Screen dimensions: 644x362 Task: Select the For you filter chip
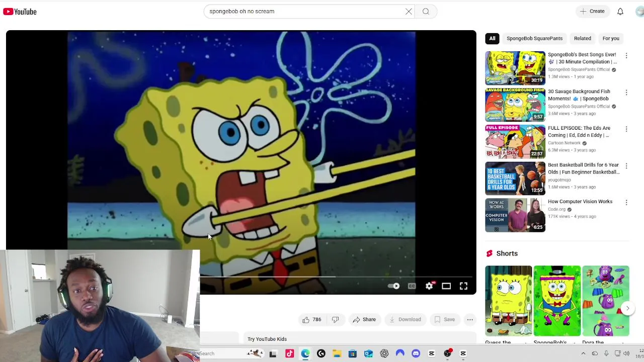pos(611,38)
